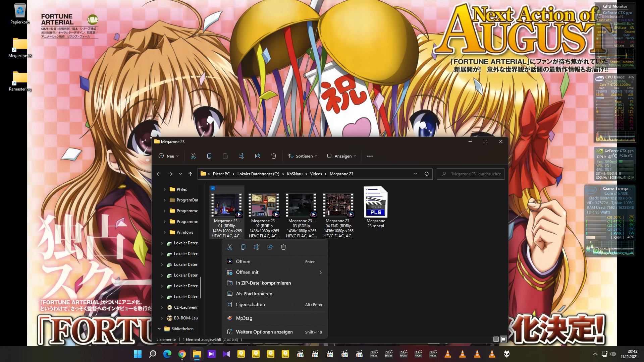Image resolution: width=644 pixels, height=362 pixels.
Task: Click the Copy icon in the toolbar
Action: (x=209, y=156)
